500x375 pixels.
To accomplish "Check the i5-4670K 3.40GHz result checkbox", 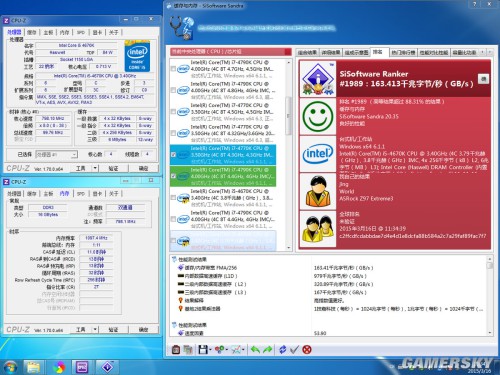I will (173, 198).
